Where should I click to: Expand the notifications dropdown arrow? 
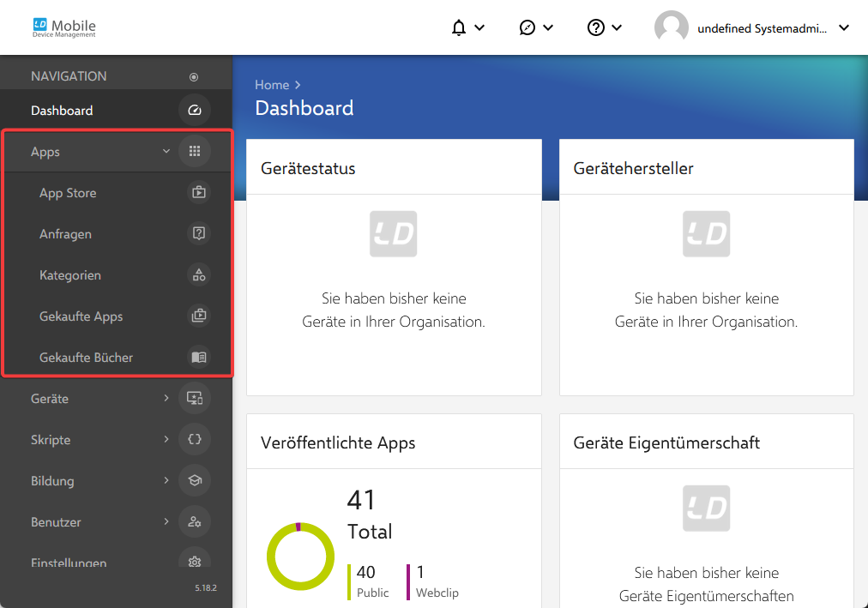click(479, 27)
